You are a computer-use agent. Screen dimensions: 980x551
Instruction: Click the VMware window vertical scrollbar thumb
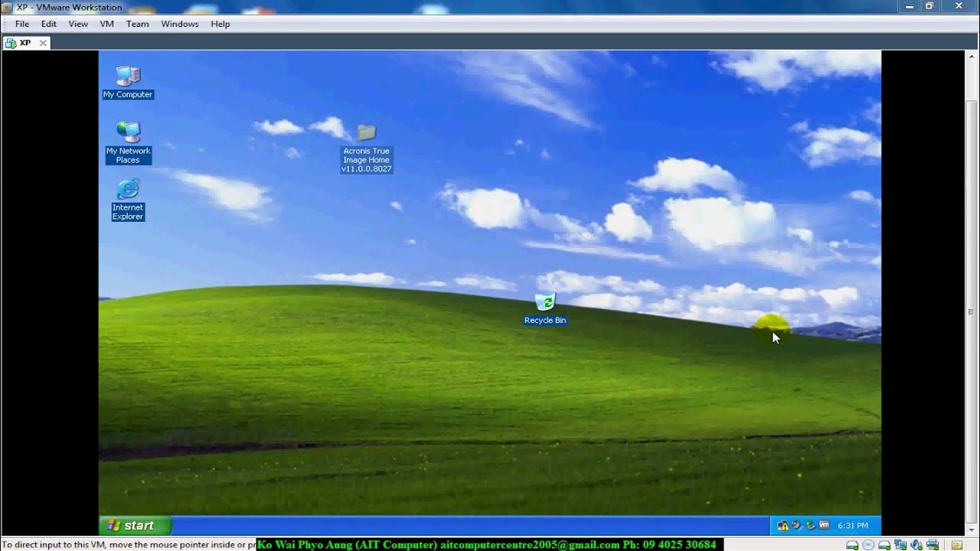coord(972,311)
